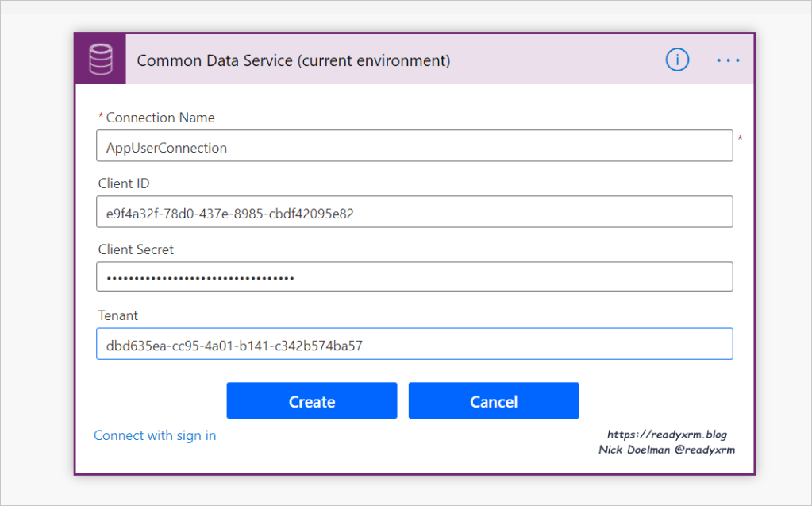Click the Common Data Service header title
This screenshot has height=506, width=812.
(294, 60)
